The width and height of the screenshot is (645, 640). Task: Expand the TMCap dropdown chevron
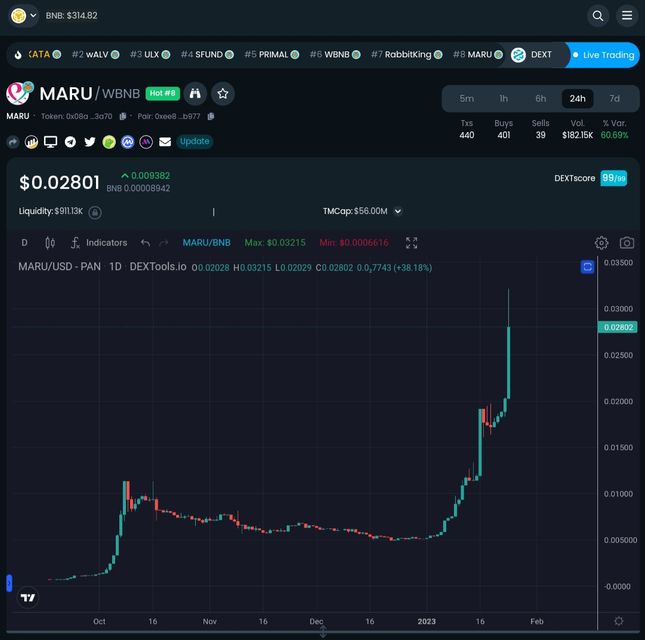pyautogui.click(x=398, y=211)
